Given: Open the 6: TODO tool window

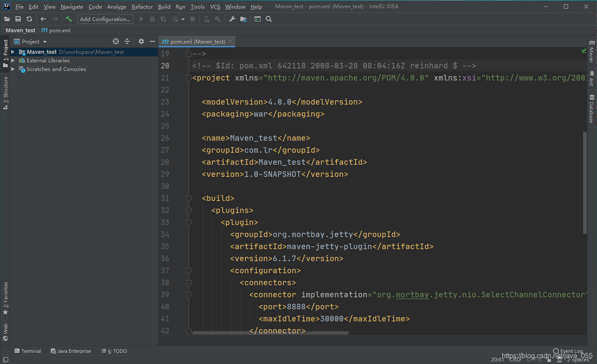Looking at the screenshot, I should (x=114, y=351).
